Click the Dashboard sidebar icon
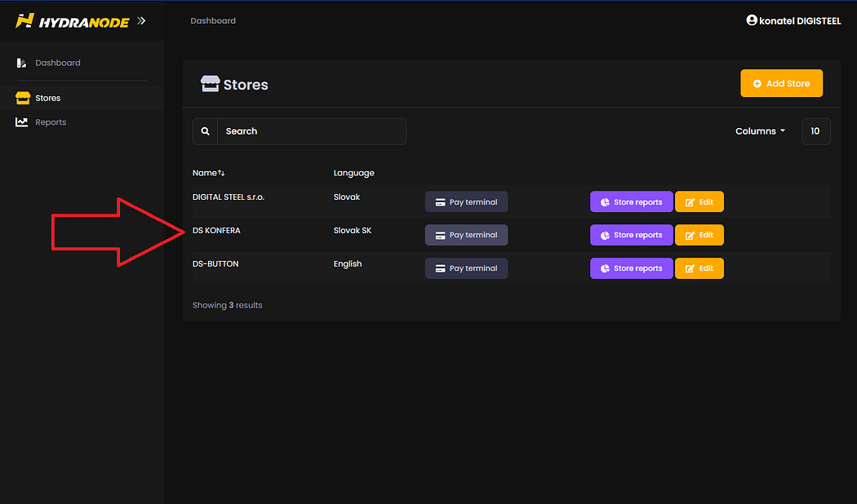 (x=21, y=63)
